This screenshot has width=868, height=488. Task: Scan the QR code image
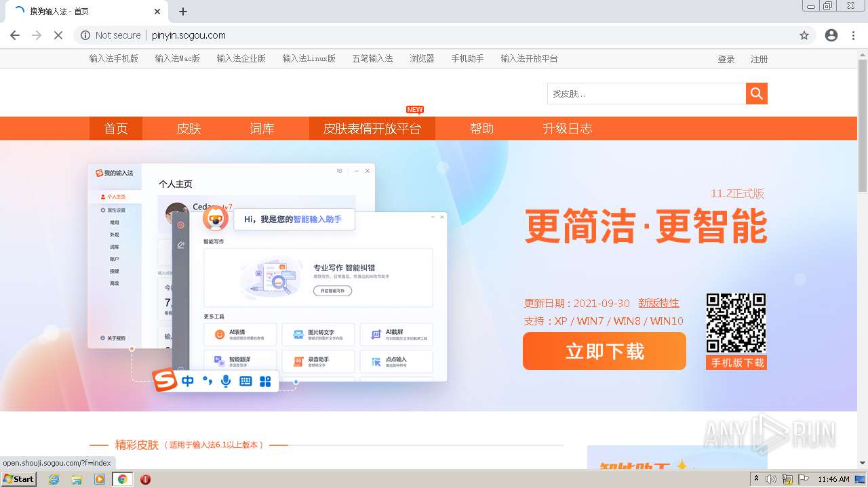[x=736, y=323]
